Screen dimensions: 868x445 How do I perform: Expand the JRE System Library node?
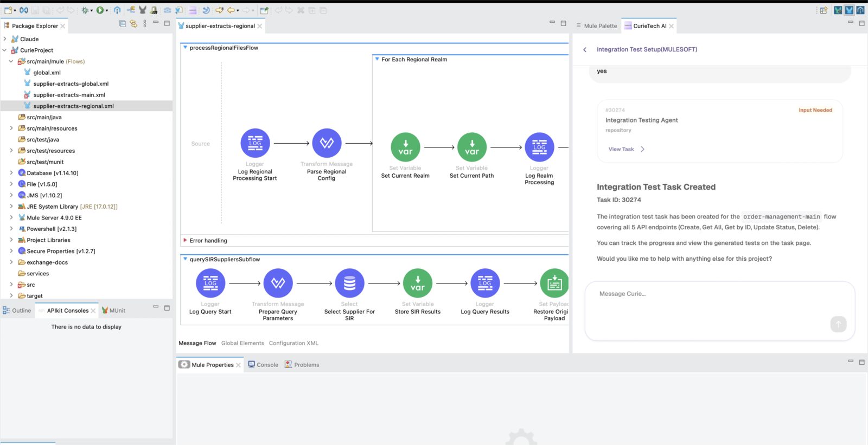tap(11, 207)
